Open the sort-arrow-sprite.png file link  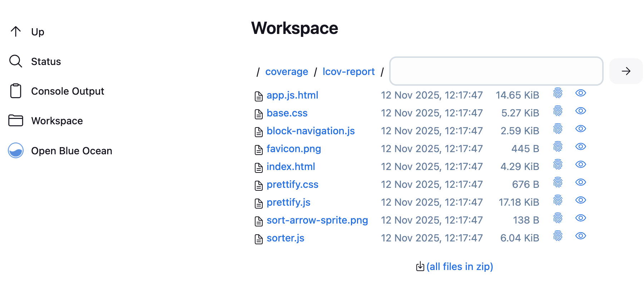click(x=317, y=220)
